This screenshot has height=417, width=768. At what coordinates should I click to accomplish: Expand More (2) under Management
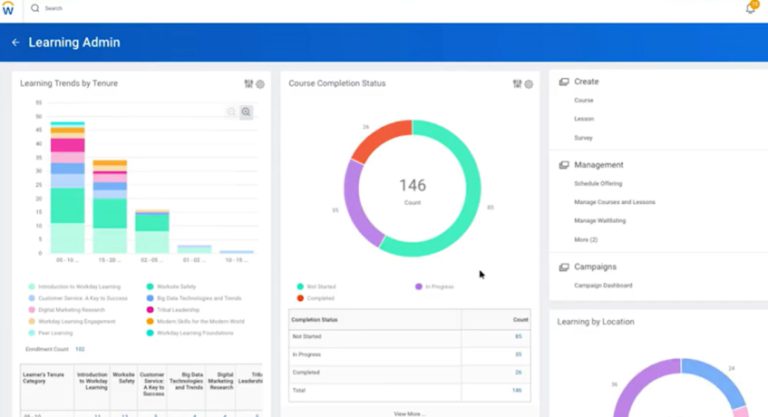[x=585, y=240]
